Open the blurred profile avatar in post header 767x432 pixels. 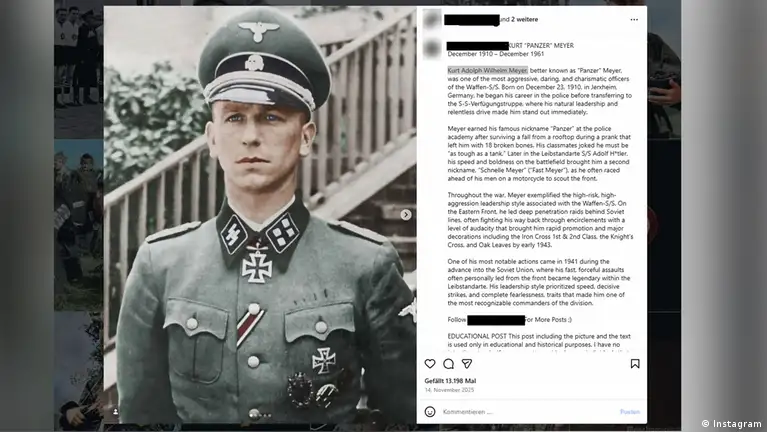[x=432, y=19]
